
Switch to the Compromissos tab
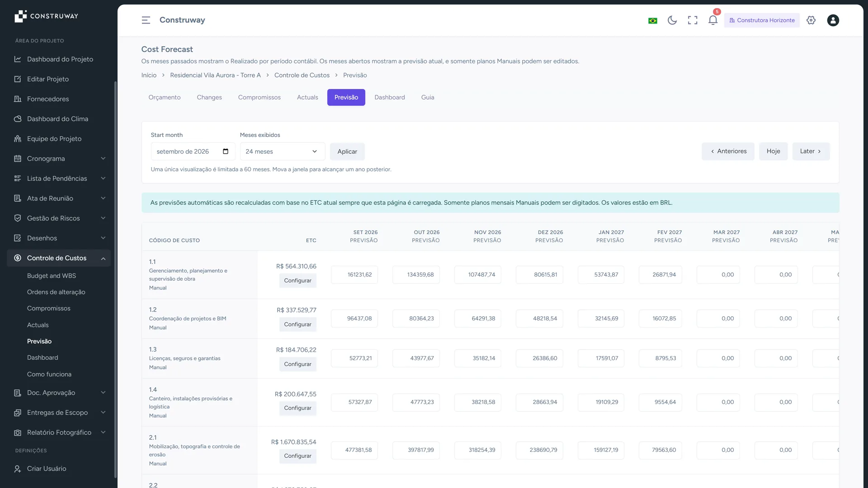click(x=259, y=97)
